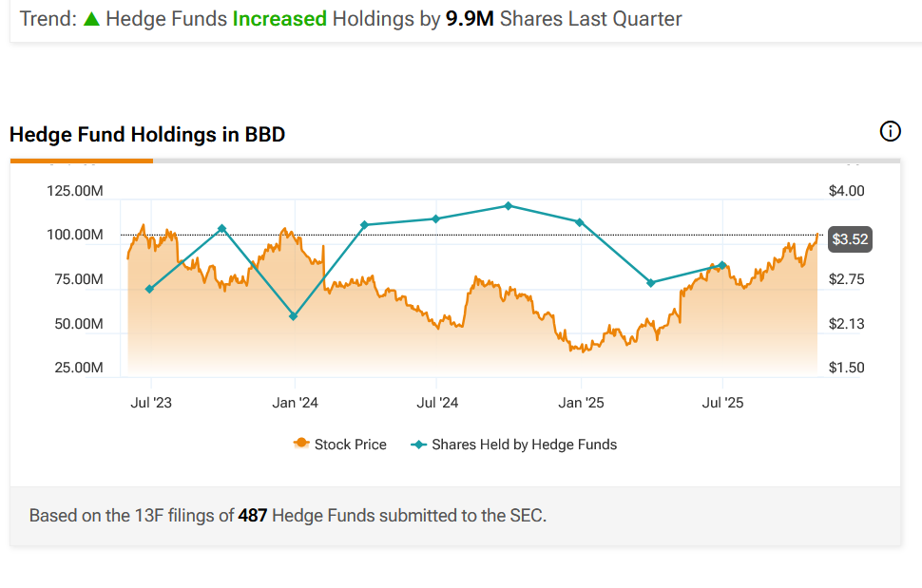This screenshot has height=588, width=922.
Task: Click the Jan '24 x-axis label
Action: [295, 403]
